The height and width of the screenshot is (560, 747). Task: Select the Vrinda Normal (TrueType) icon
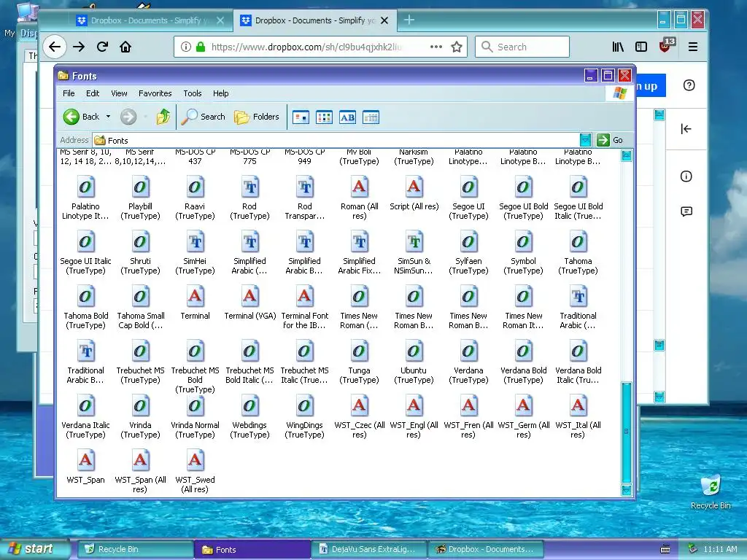coord(195,405)
